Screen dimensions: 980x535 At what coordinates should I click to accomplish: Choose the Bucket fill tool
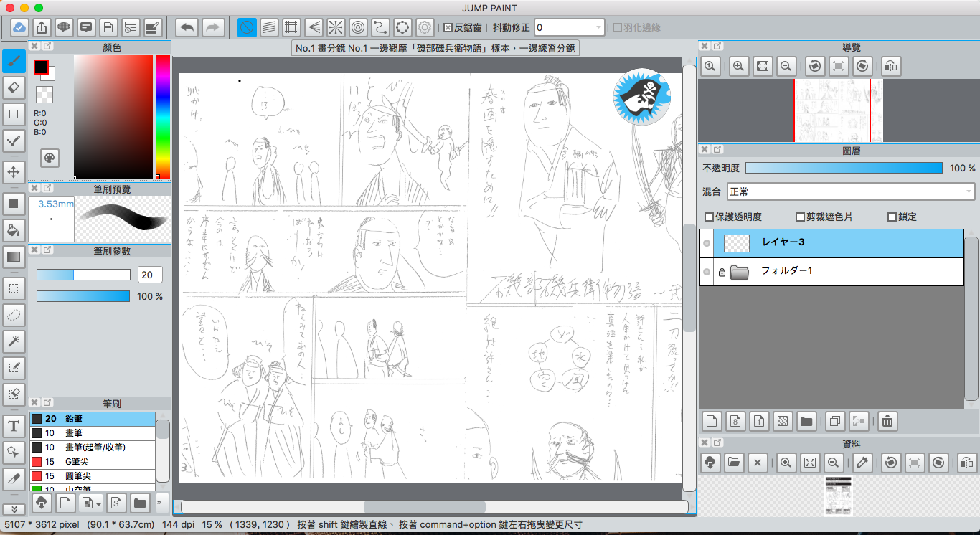coord(14,230)
